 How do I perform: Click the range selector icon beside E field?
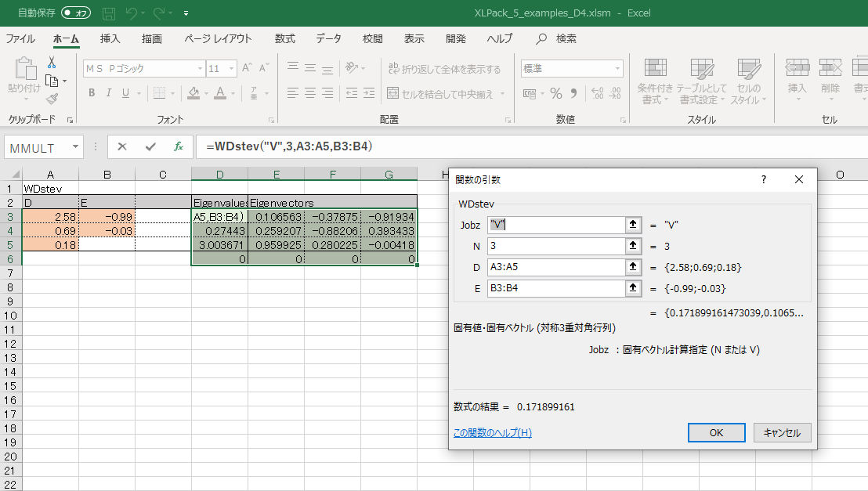(633, 288)
